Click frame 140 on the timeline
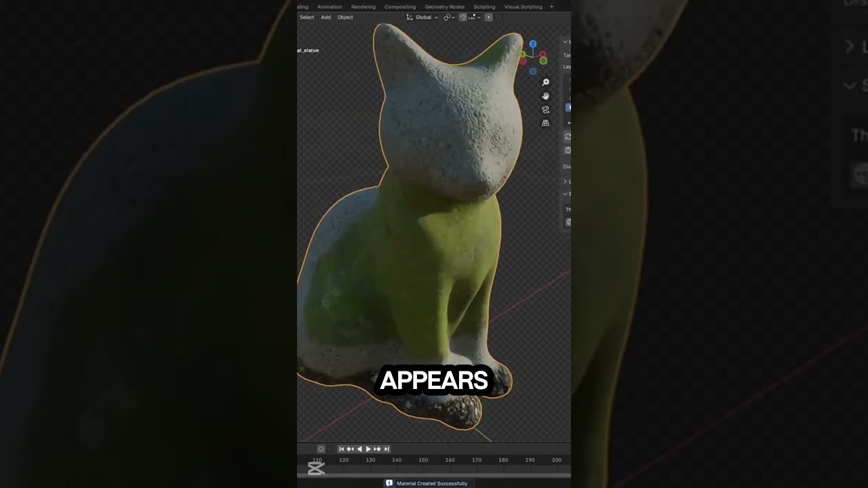Viewport: 868px width, 488px height. point(397,460)
